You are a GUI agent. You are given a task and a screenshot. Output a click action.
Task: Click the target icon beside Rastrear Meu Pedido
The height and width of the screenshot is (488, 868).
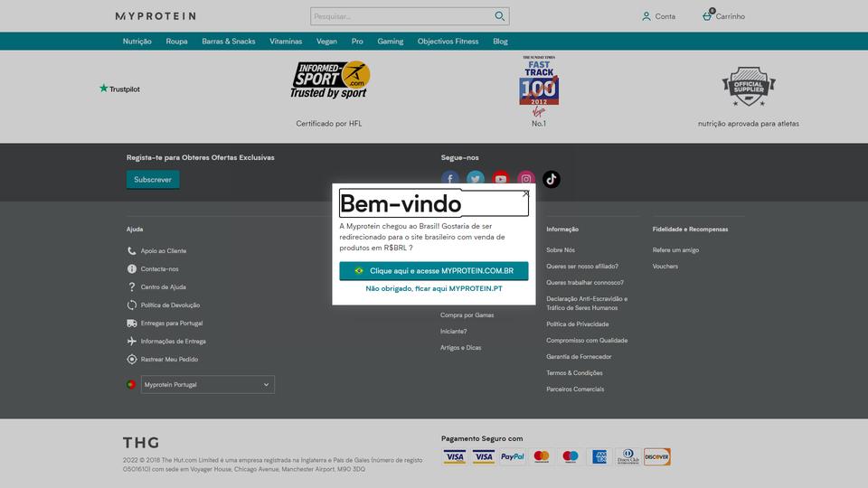pyautogui.click(x=132, y=359)
